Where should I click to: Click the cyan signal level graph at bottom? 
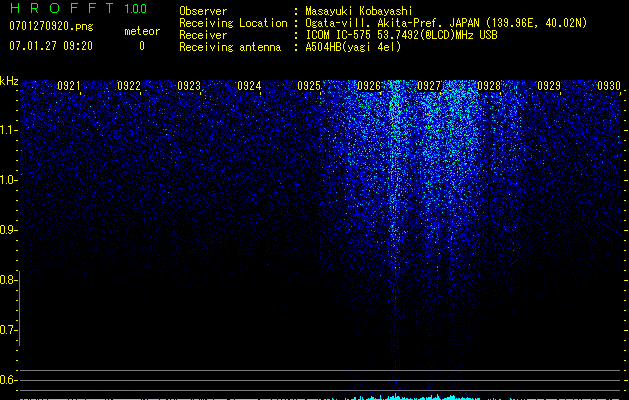coord(320,397)
